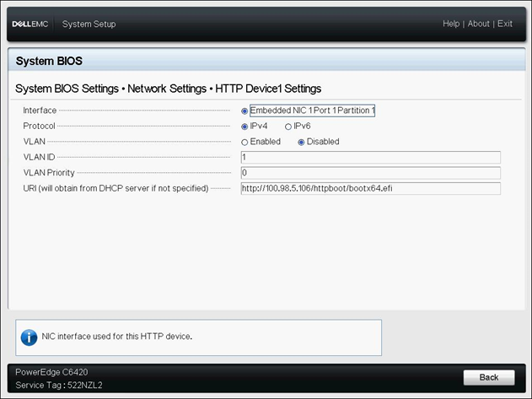Click the VLAN Priority input field
The width and height of the screenshot is (532, 399).
[370, 172]
